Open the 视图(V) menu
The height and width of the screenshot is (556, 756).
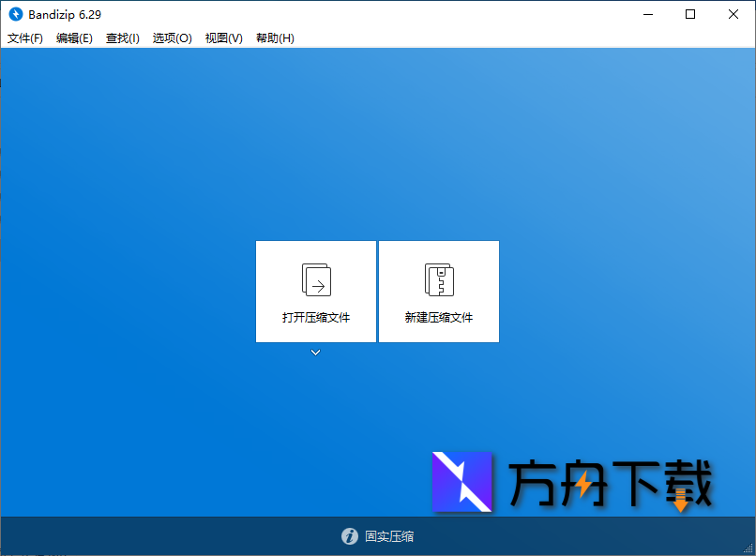[x=223, y=38]
